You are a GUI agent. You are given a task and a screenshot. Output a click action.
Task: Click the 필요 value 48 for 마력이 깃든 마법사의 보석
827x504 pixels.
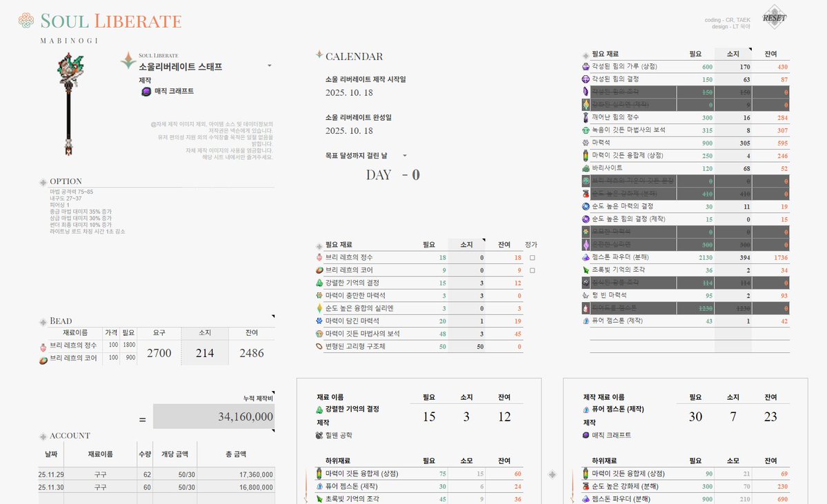coord(443,334)
